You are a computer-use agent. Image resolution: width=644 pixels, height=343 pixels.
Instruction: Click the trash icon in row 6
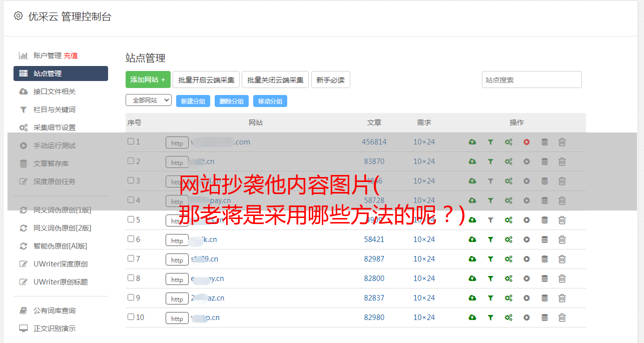(562, 239)
